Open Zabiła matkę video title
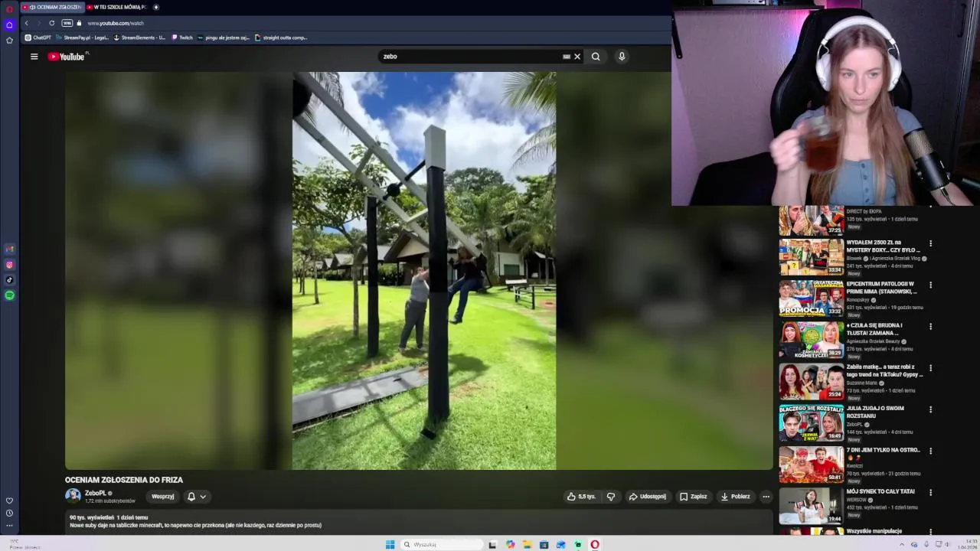Screen dimensions: 980x551 point(884,370)
